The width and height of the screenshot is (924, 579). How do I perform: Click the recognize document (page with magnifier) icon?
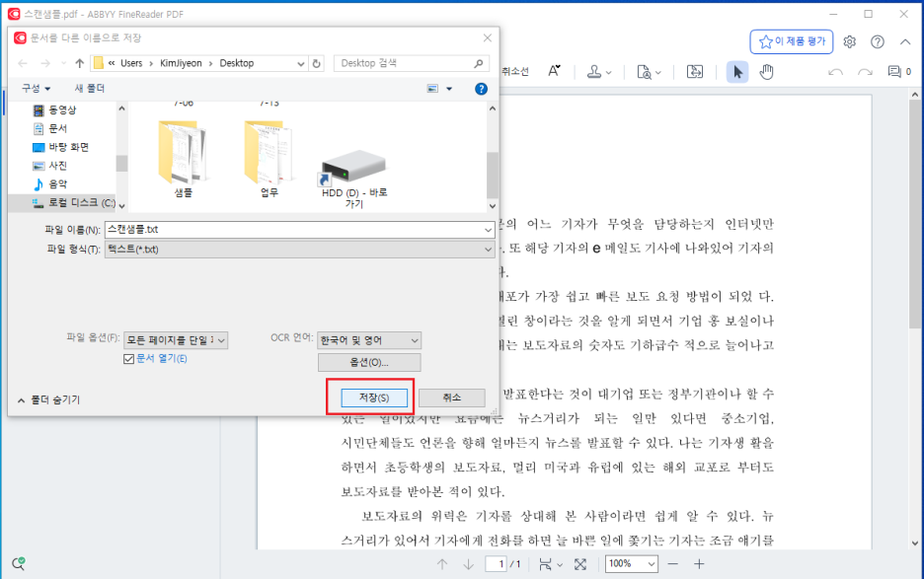[644, 72]
